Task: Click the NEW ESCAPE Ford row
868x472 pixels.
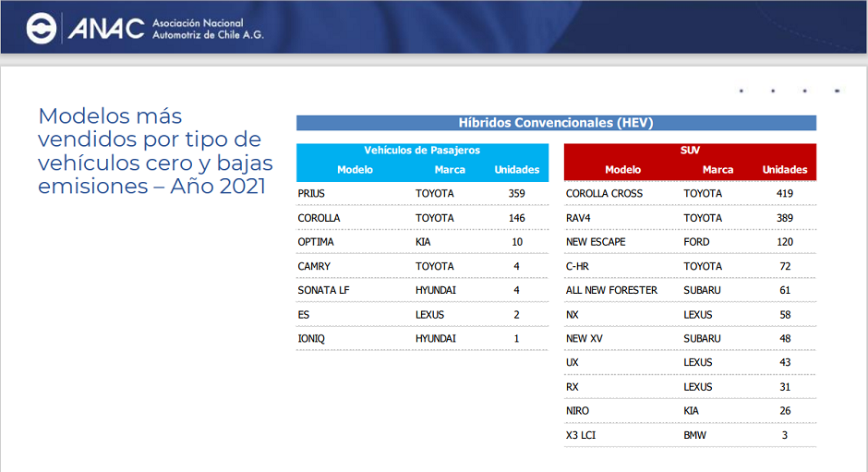Action: (x=689, y=242)
